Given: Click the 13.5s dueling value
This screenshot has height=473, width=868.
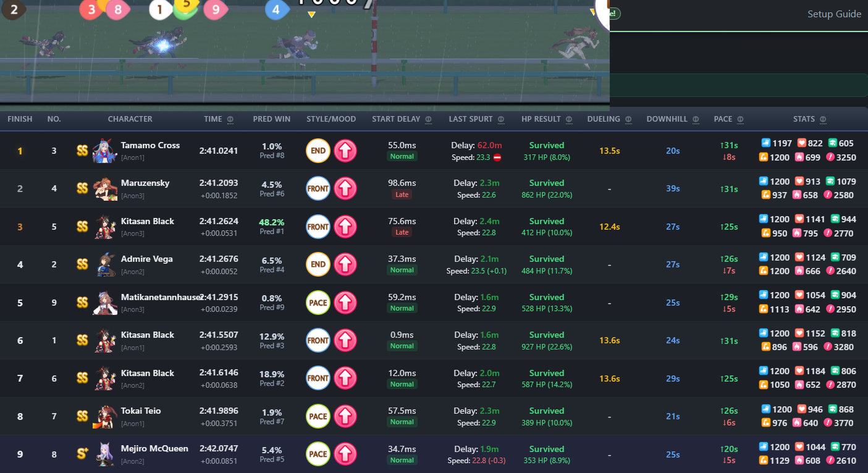Looking at the screenshot, I should click(x=610, y=151).
